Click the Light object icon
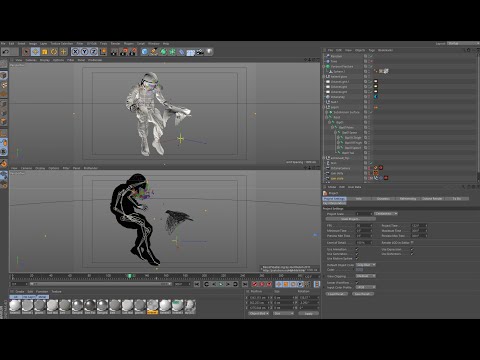The height and width of the screenshot is (360, 480). click(209, 52)
